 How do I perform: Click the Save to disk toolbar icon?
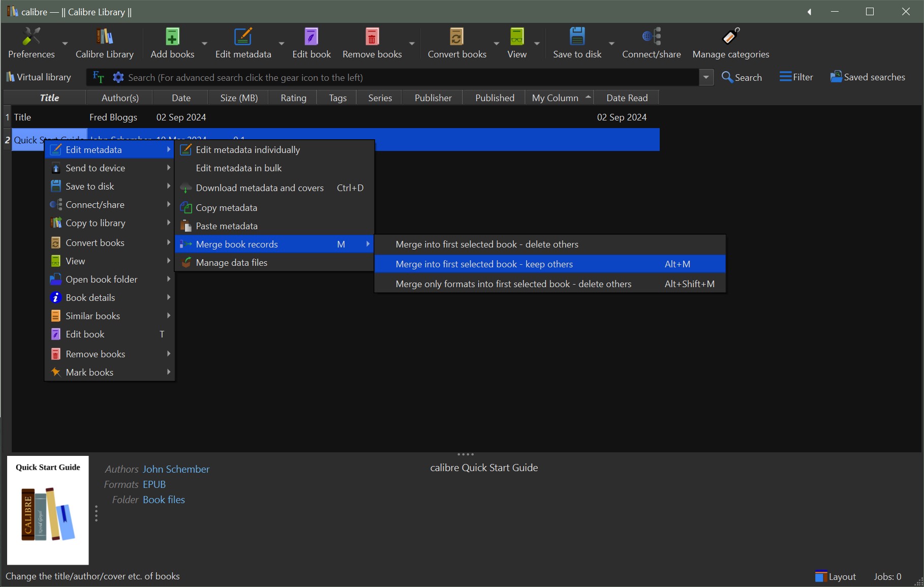point(577,37)
